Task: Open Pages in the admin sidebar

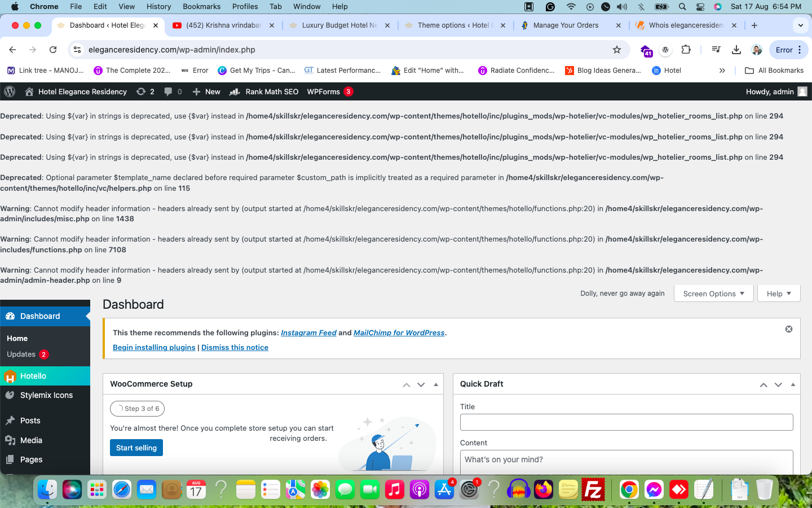Action: click(45, 459)
